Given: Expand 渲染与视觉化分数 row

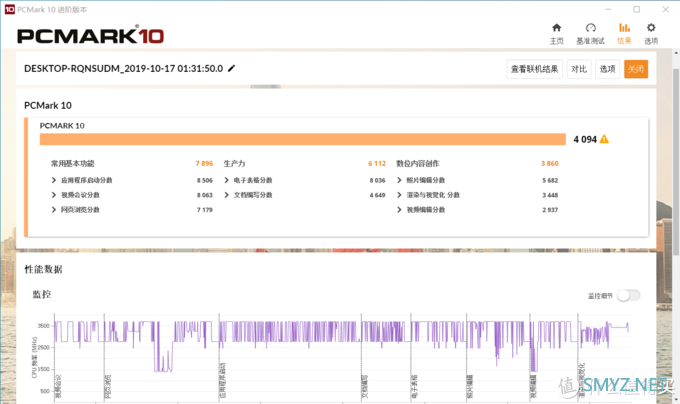Looking at the screenshot, I should 399,195.
